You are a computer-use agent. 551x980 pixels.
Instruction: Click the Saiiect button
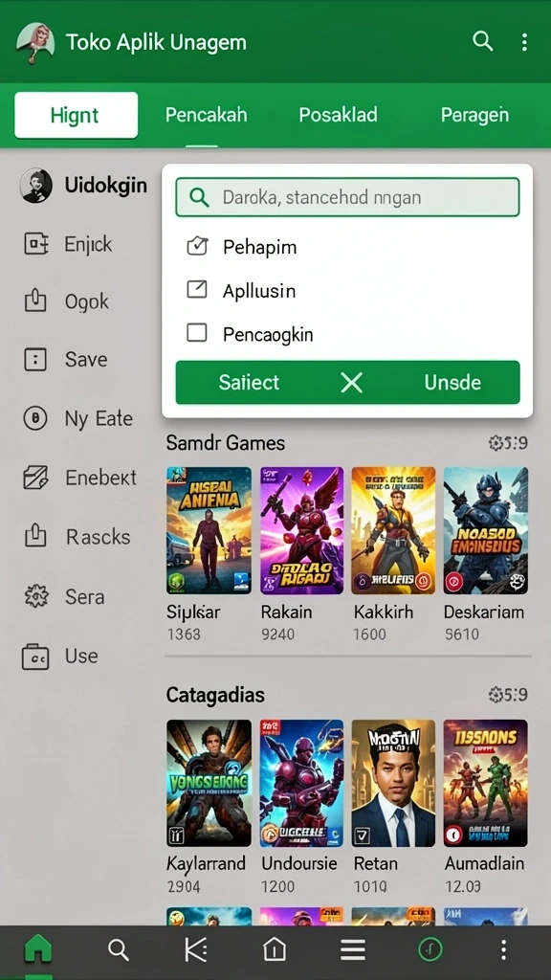click(250, 383)
